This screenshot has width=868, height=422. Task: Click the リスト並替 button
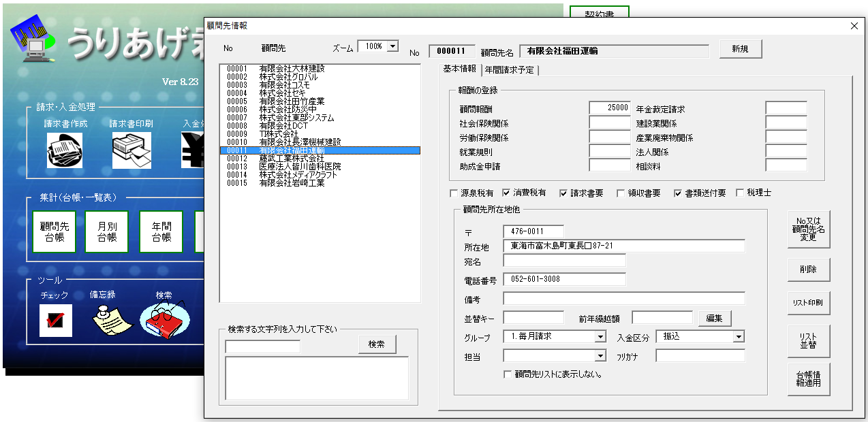coord(808,341)
